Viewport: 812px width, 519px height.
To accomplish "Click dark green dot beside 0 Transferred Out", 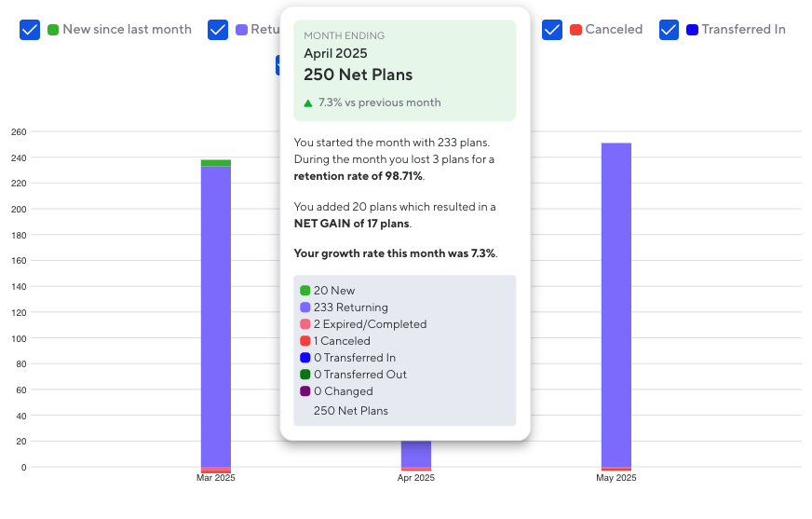I will click(305, 375).
